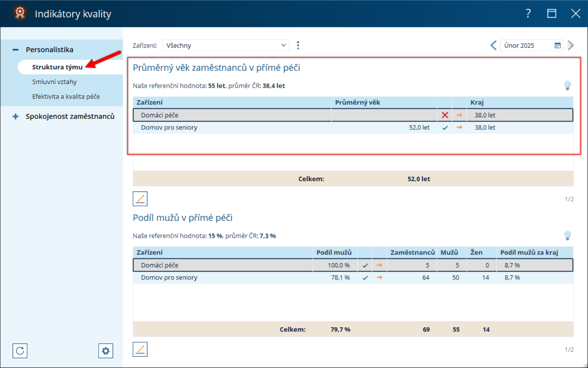This screenshot has height=368, width=588.
Task: Click the 38,0 let Kraj value for Domácí péče
Action: [485, 115]
